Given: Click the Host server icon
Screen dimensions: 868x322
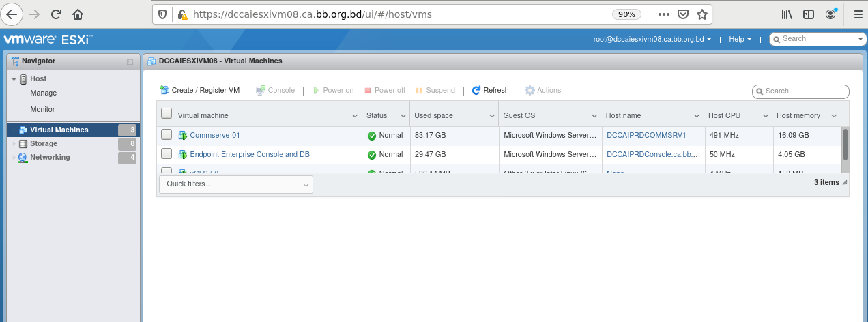Looking at the screenshot, I should click(x=23, y=79).
